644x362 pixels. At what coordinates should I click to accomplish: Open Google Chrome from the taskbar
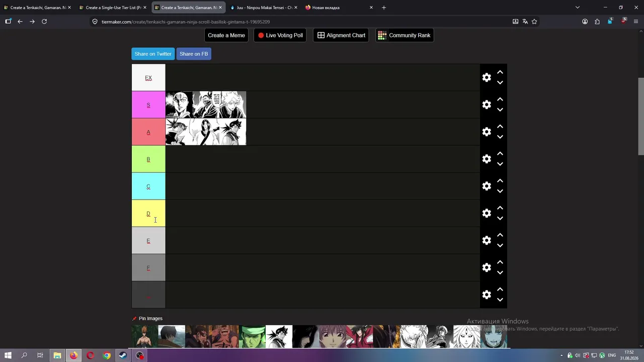pos(107,355)
